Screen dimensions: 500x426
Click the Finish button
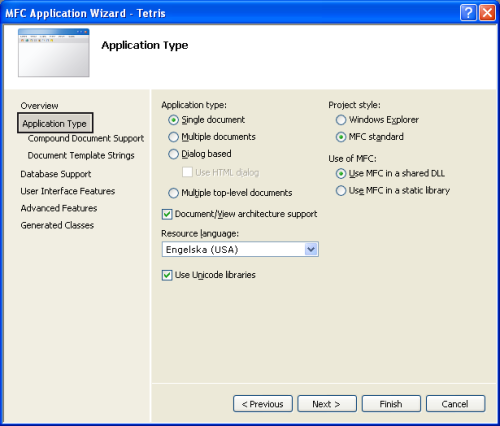(x=391, y=404)
